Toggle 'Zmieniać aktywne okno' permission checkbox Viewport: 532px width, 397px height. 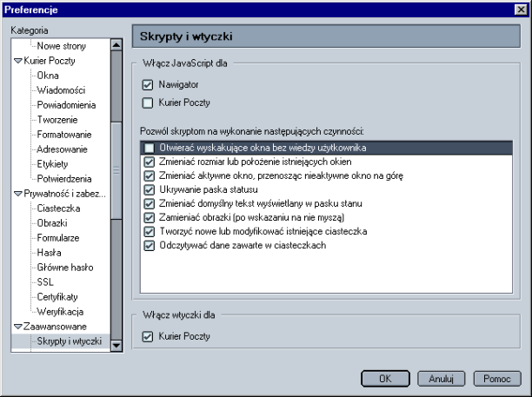tap(149, 175)
